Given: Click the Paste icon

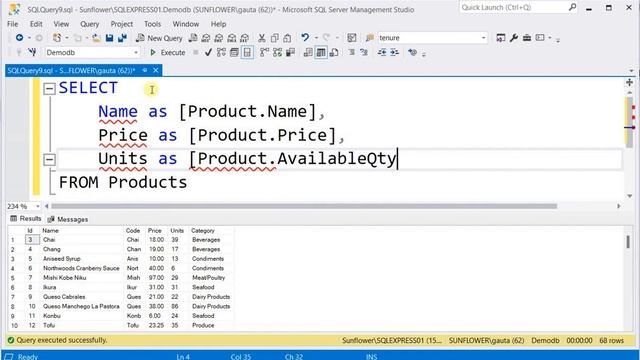Looking at the screenshot, I should click(287, 38).
